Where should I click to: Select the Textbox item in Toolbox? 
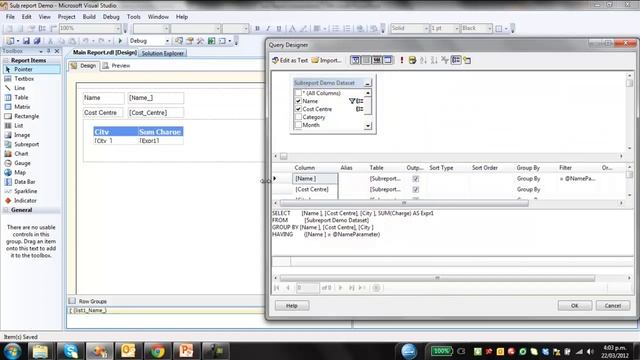pyautogui.click(x=24, y=79)
